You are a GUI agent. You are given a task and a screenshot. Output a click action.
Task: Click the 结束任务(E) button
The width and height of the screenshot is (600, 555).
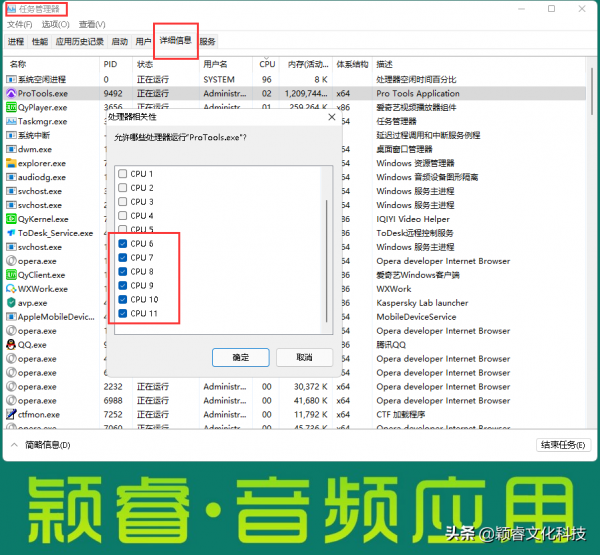[x=563, y=445]
